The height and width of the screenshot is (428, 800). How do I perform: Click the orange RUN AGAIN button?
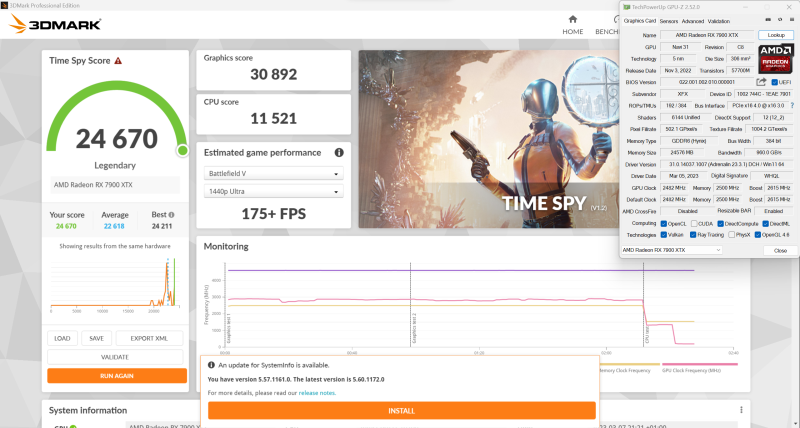click(116, 376)
